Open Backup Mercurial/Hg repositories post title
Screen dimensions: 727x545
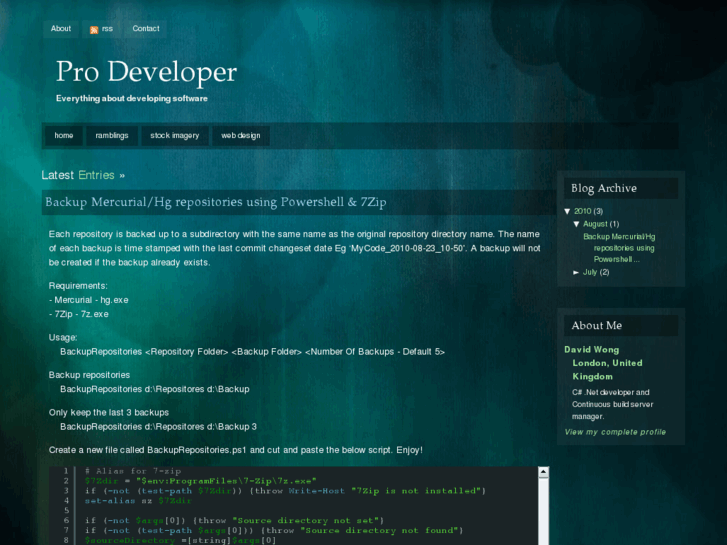[x=215, y=202]
